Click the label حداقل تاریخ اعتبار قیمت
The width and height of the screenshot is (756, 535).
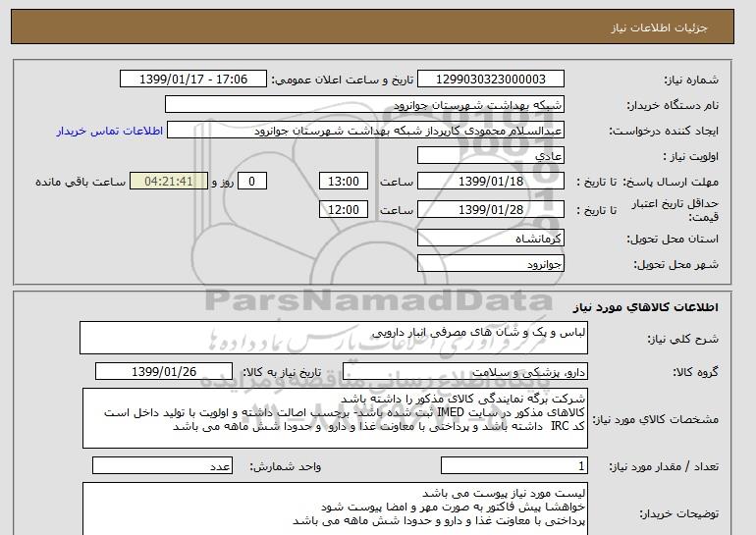[x=675, y=210]
